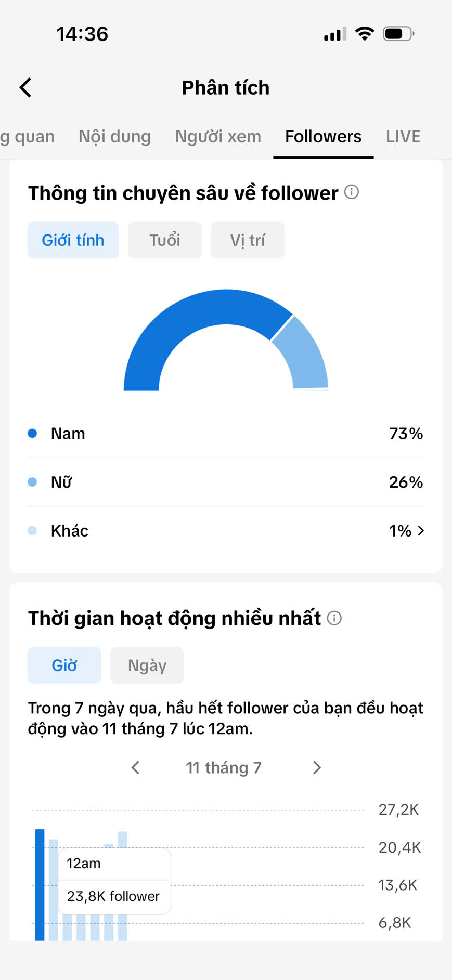Image resolution: width=452 pixels, height=980 pixels.
Task: Switch activity view to Giờ
Action: pyautogui.click(x=64, y=665)
